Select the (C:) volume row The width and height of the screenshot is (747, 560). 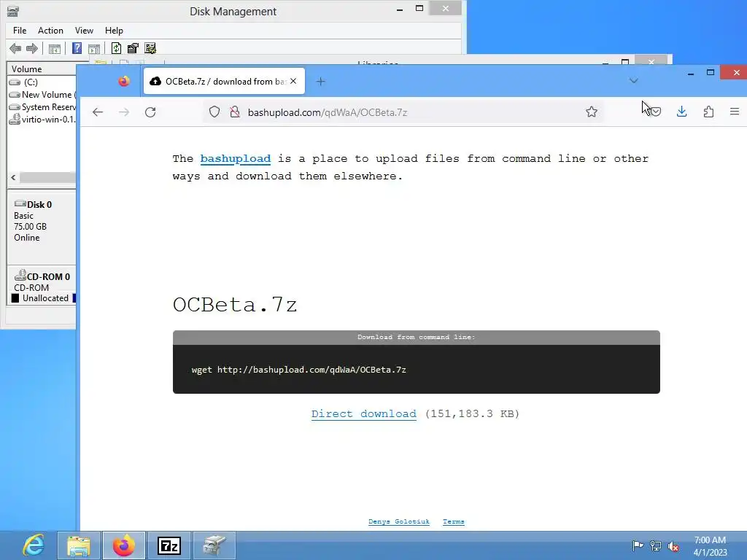[x=42, y=82]
